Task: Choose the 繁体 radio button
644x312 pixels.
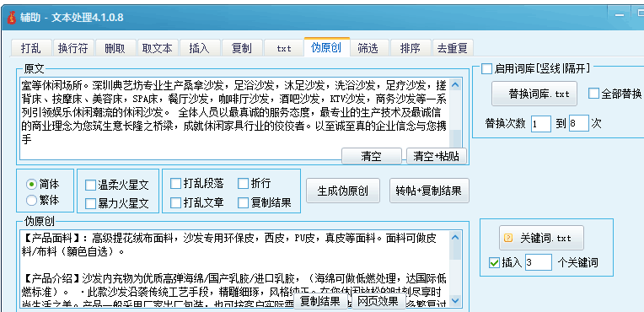Action: [32, 200]
